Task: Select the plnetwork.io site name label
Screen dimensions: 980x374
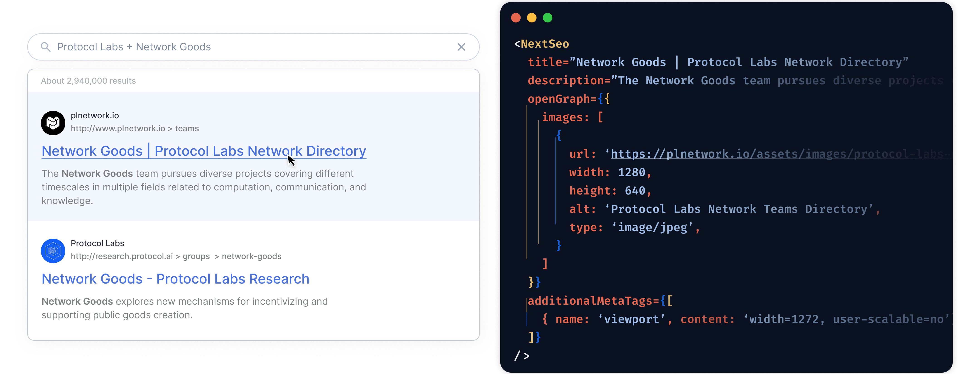Action: 95,115
